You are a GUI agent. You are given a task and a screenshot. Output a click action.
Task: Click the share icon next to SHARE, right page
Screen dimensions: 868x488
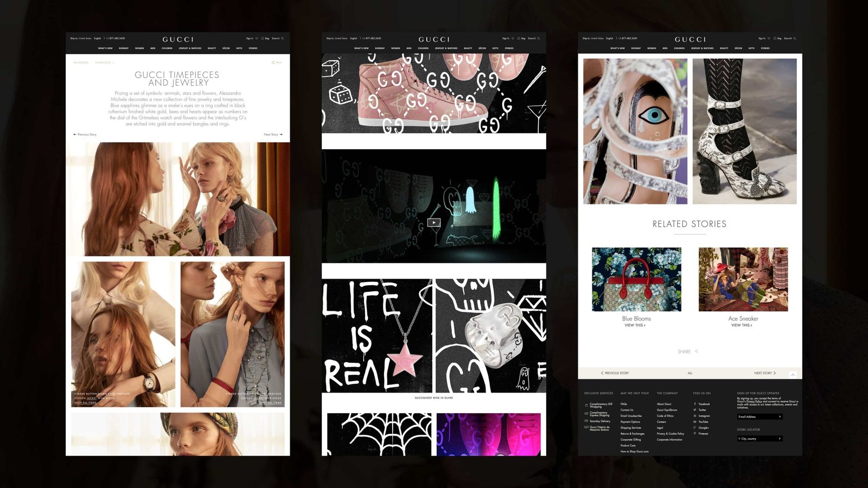pyautogui.click(x=697, y=351)
